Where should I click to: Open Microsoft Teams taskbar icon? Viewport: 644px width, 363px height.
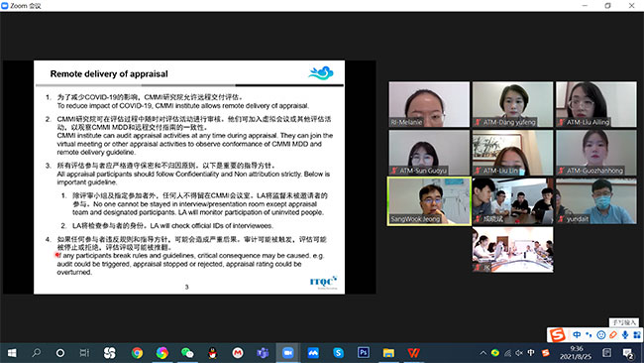coord(263,353)
